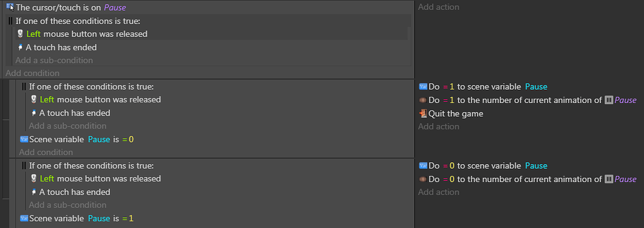The width and height of the screenshot is (644, 228).
Task: Select the OR condition of the third sub-event
Action: point(217,166)
